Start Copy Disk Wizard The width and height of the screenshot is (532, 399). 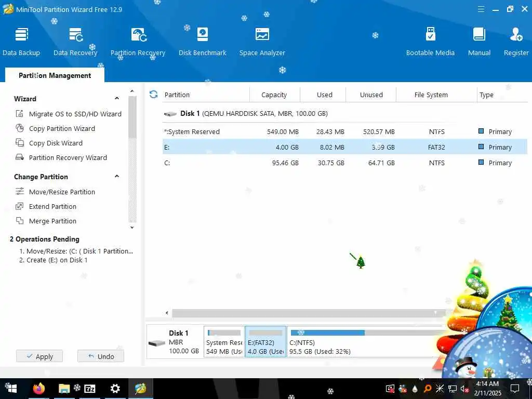click(x=49, y=143)
